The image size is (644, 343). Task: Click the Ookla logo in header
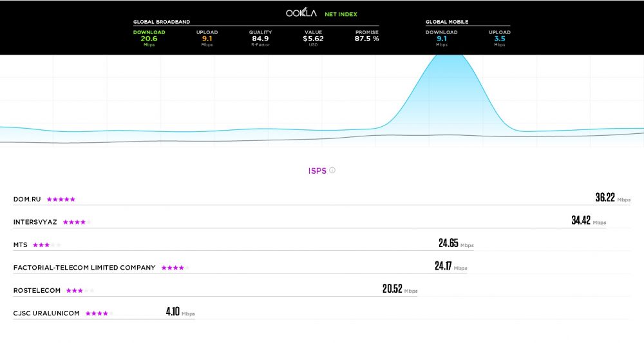click(x=301, y=13)
